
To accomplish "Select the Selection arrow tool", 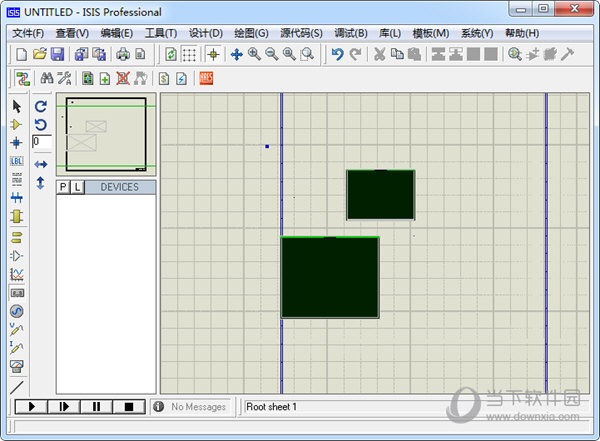I will [x=16, y=106].
